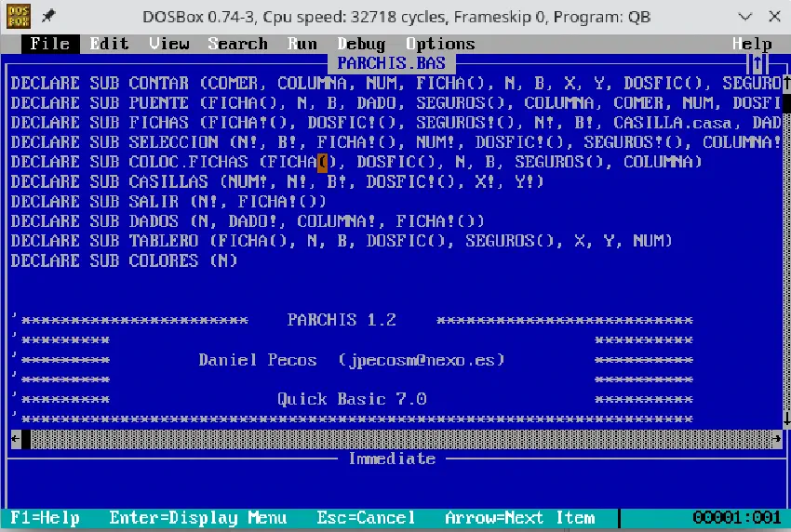Click the DECLARE SUB TABLERO line
791x532 pixels.
click(342, 242)
